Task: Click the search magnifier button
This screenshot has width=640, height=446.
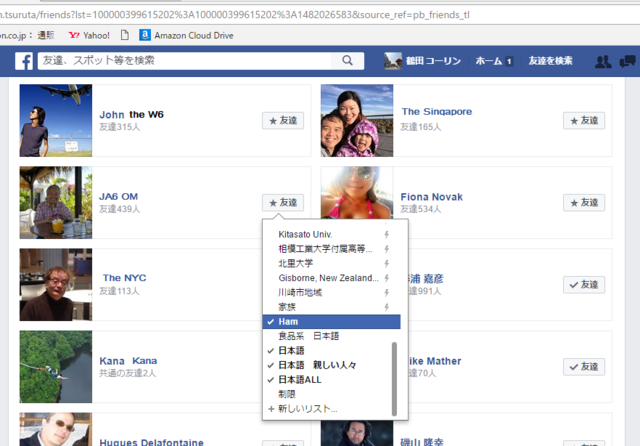Action: point(347,60)
